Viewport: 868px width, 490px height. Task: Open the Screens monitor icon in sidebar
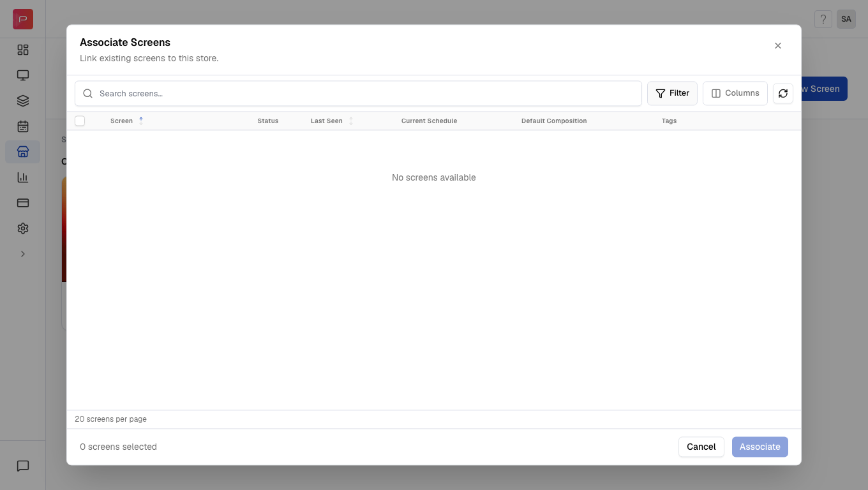click(x=23, y=75)
